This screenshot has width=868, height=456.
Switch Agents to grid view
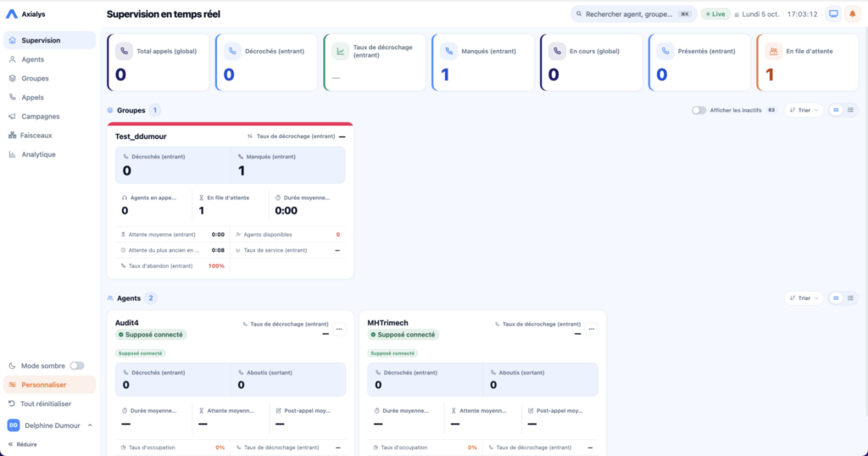836,298
